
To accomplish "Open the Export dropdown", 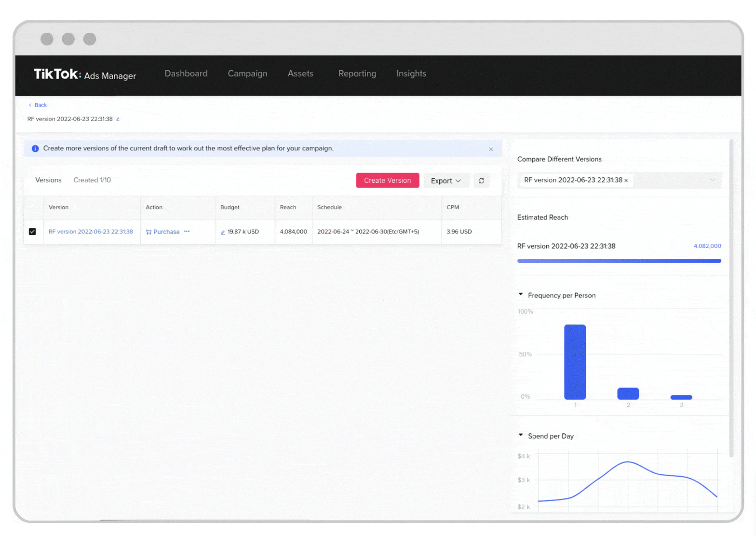I will point(446,181).
